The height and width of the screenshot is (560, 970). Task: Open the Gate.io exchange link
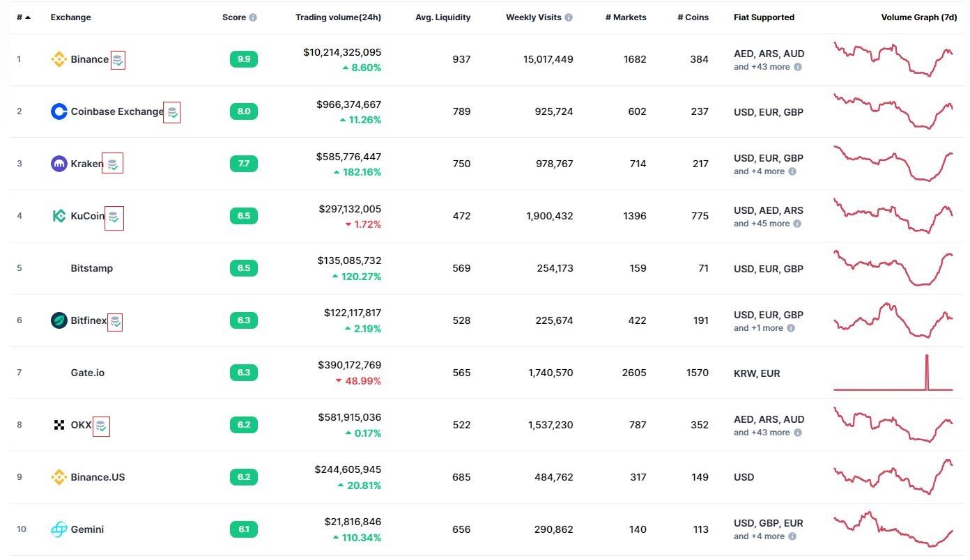pos(88,373)
